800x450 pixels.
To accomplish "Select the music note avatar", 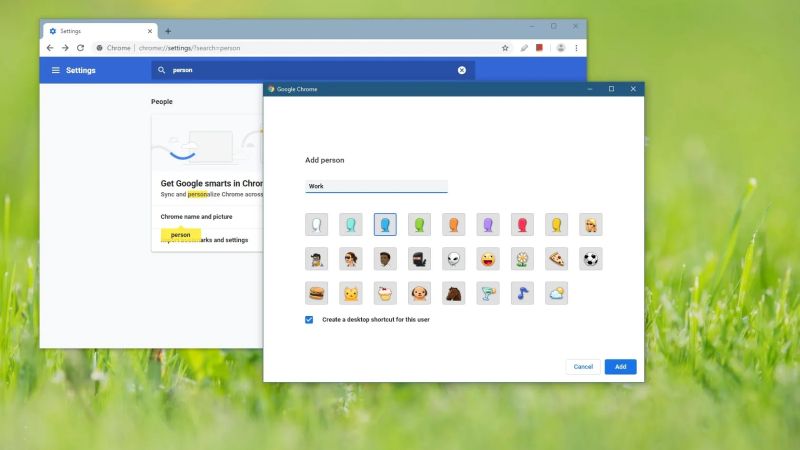I will pyautogui.click(x=522, y=293).
